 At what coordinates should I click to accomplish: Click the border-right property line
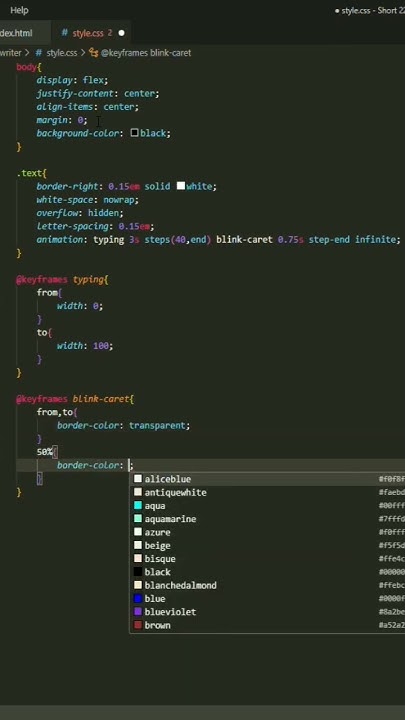point(126,187)
